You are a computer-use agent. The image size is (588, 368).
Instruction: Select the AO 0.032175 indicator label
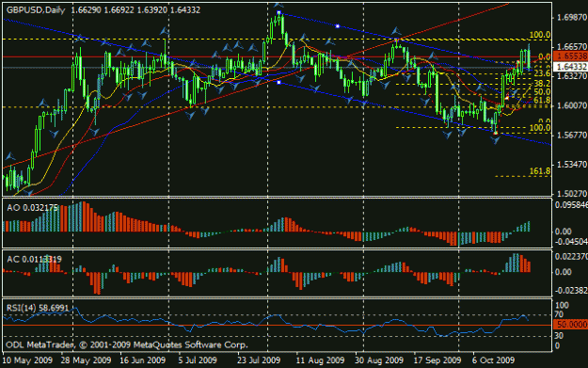32,207
